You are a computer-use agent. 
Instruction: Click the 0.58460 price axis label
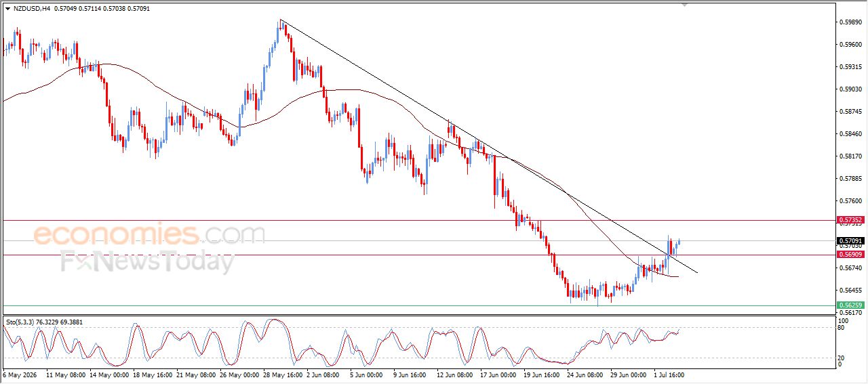[850, 134]
